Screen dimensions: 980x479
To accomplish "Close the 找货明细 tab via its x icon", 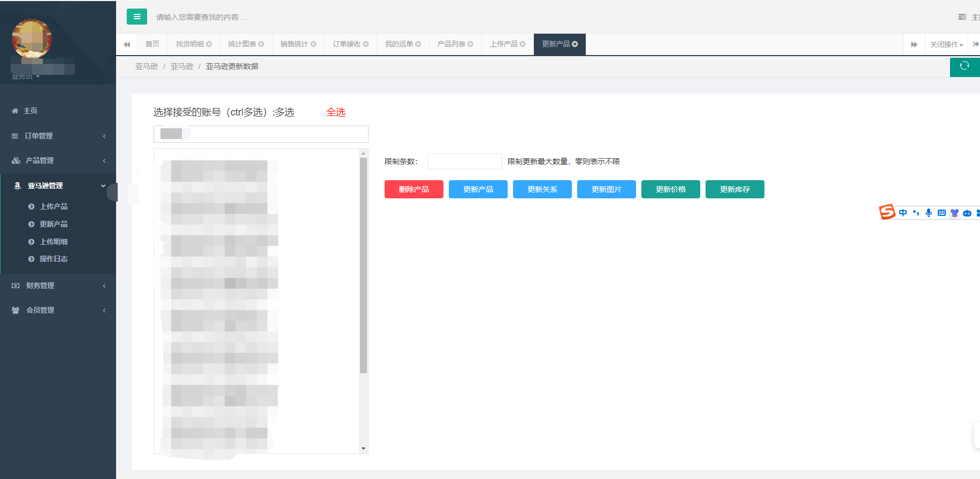I will point(209,44).
